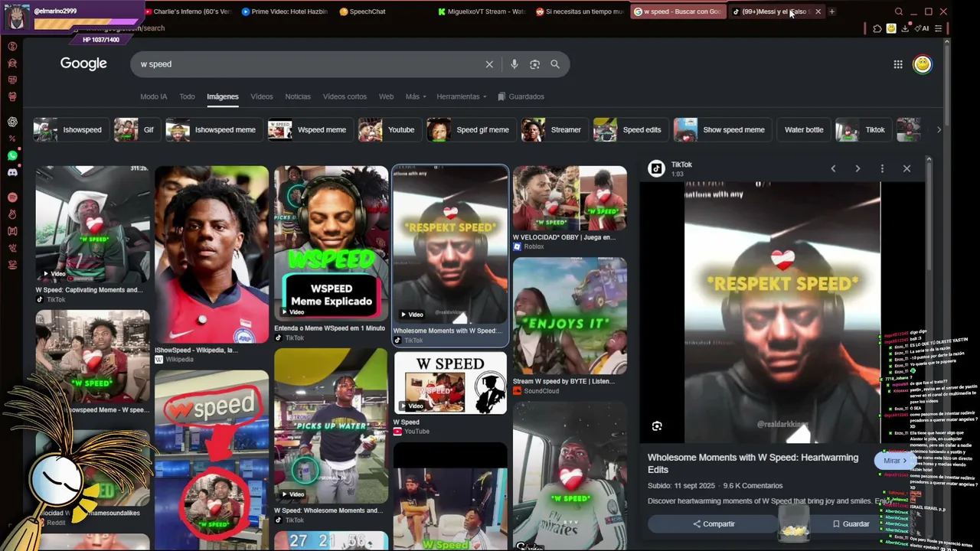Go to the Google logo homepage
The width and height of the screenshot is (980, 551).
(83, 64)
